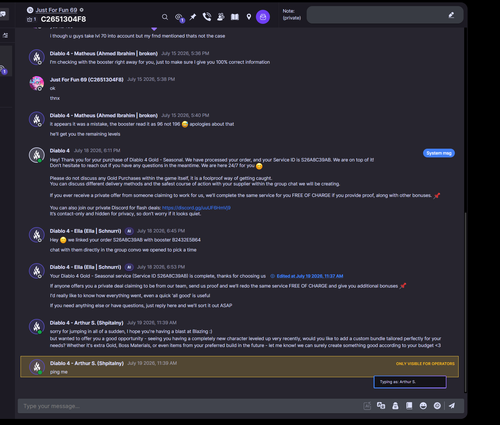This screenshot has width=500, height=425.
Task: Click AI badge on Ella's 6:45 PM message
Action: pos(129,231)
